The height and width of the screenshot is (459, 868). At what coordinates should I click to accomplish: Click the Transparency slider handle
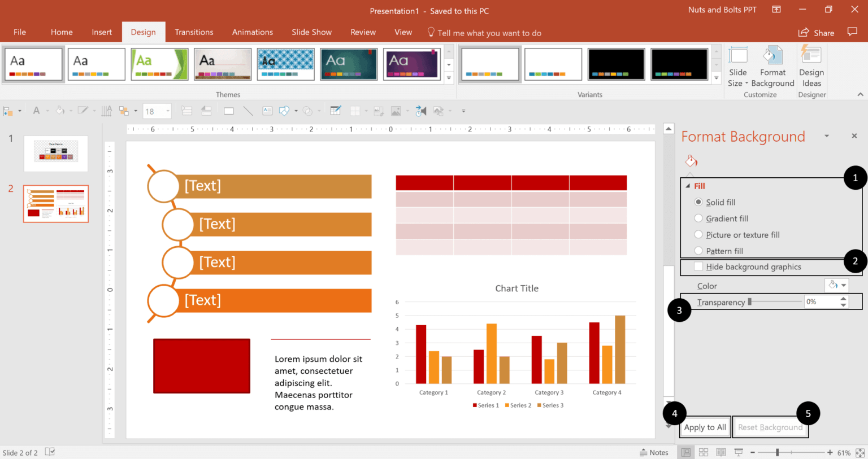coord(750,302)
